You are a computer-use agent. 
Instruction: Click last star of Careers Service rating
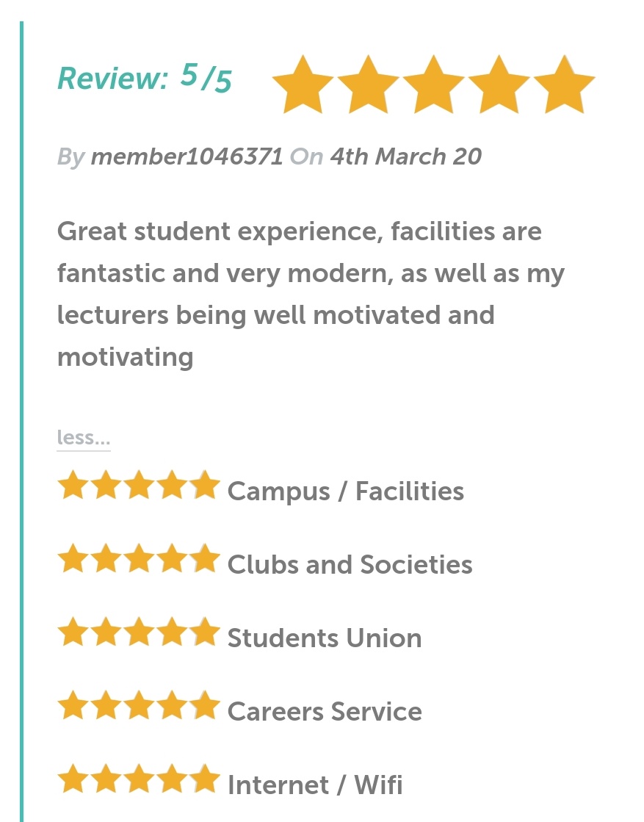204,705
